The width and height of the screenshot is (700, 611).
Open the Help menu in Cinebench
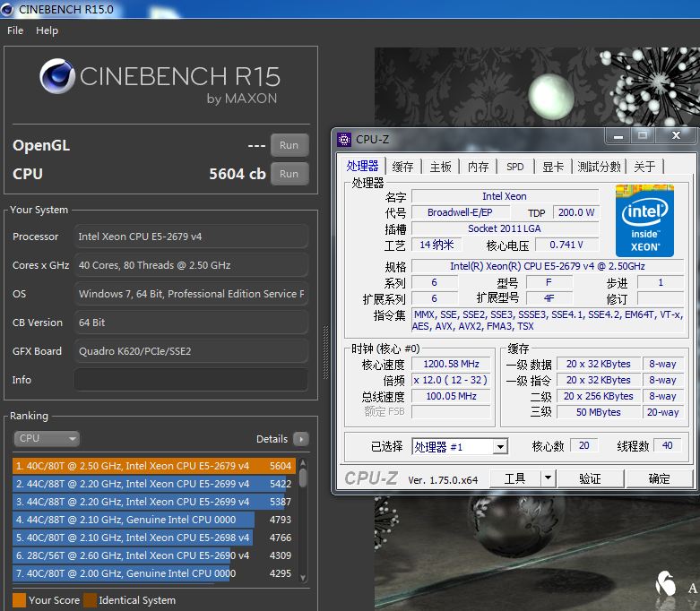point(47,30)
